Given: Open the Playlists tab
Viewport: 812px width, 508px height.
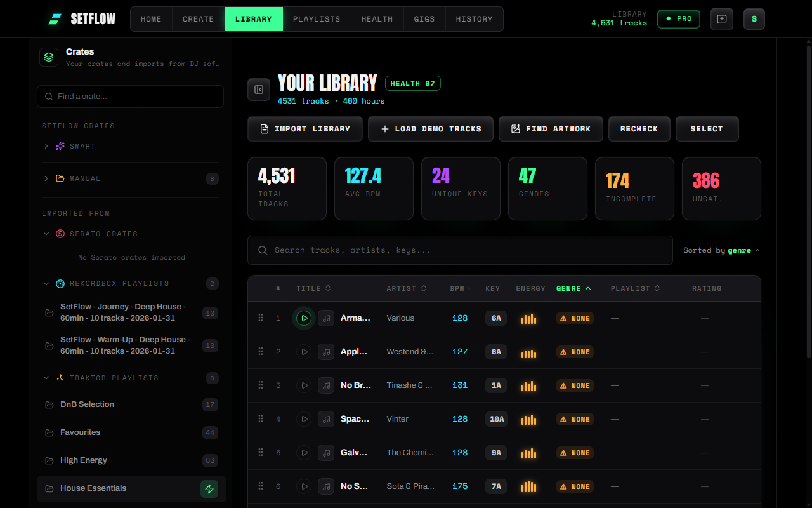Looking at the screenshot, I should [x=317, y=19].
